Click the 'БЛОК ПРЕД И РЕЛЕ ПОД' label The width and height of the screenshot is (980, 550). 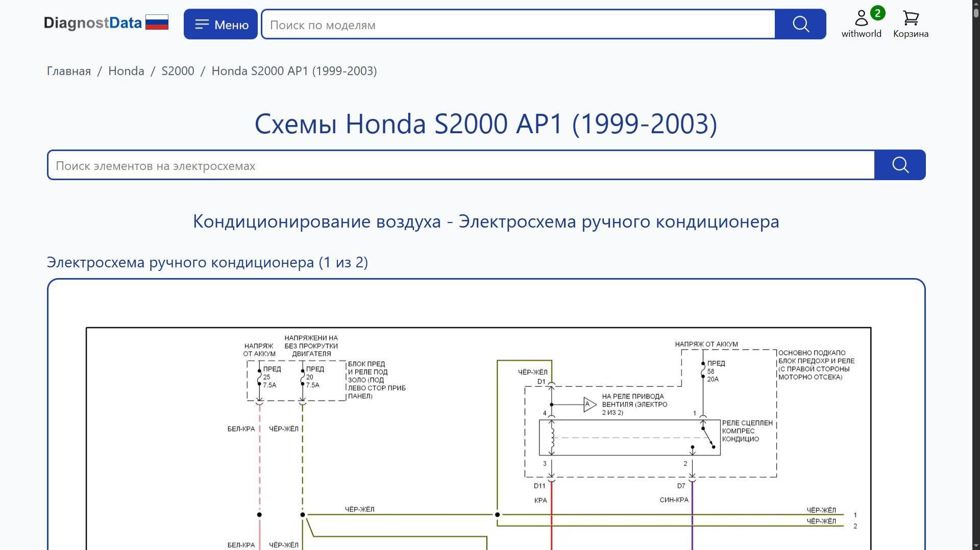tap(377, 380)
